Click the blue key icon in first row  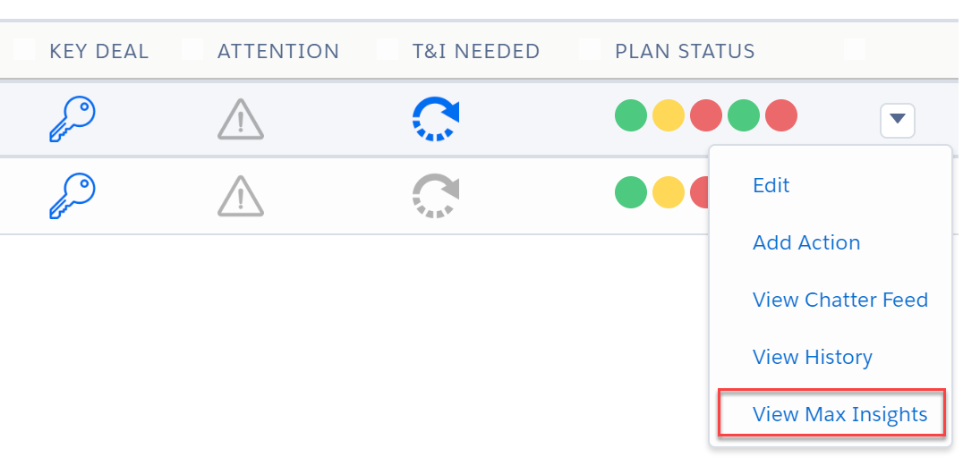(72, 119)
